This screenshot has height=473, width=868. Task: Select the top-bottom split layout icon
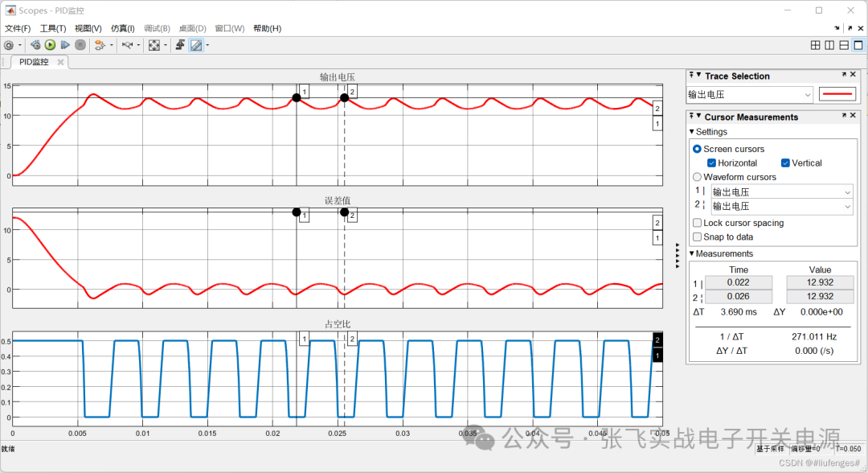(x=844, y=45)
